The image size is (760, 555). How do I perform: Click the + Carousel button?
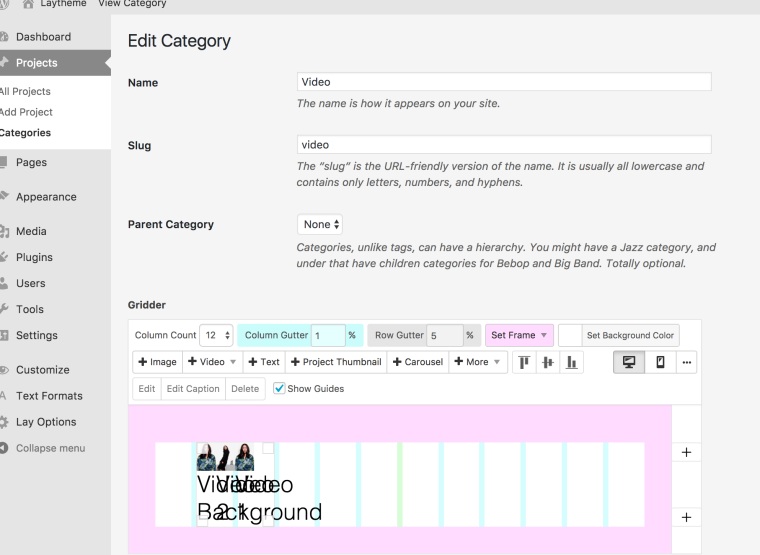click(416, 362)
